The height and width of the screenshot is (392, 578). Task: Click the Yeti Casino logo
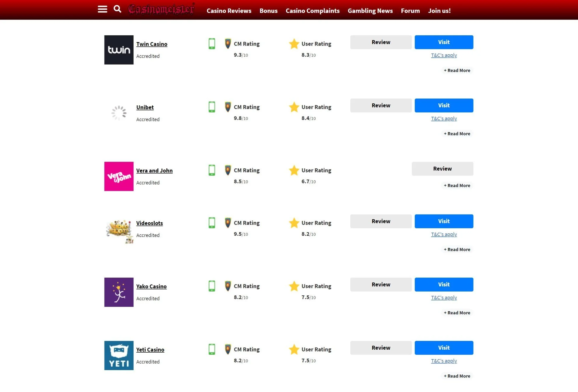pyautogui.click(x=119, y=356)
